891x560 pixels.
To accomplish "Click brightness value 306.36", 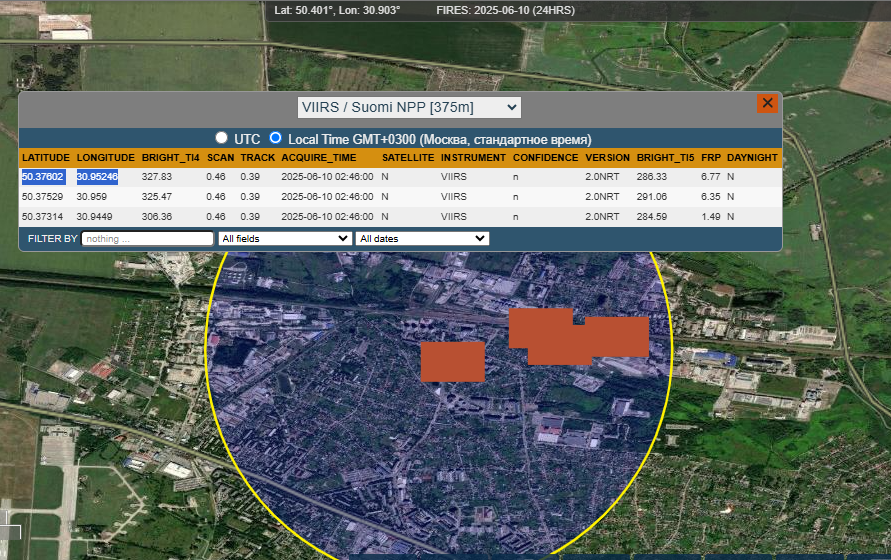I will (157, 217).
